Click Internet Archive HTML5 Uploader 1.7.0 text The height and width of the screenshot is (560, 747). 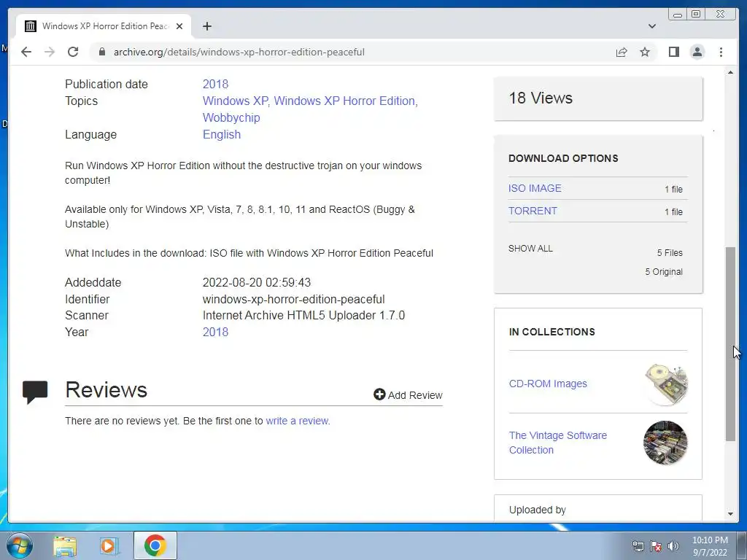tap(303, 316)
